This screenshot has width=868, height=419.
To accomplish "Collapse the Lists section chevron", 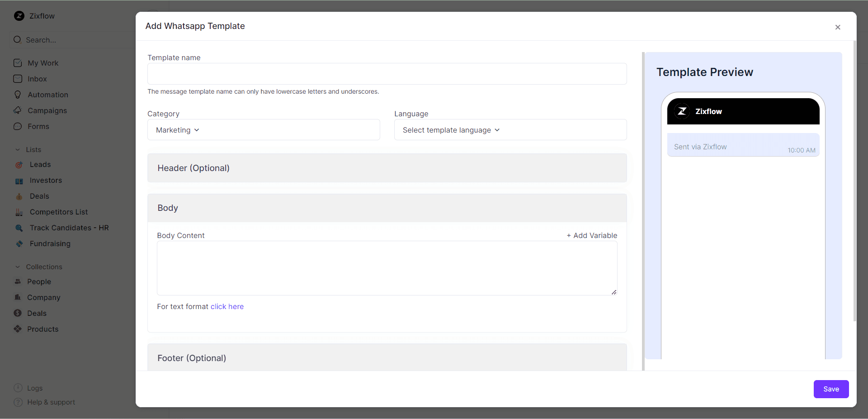I will [x=18, y=150].
